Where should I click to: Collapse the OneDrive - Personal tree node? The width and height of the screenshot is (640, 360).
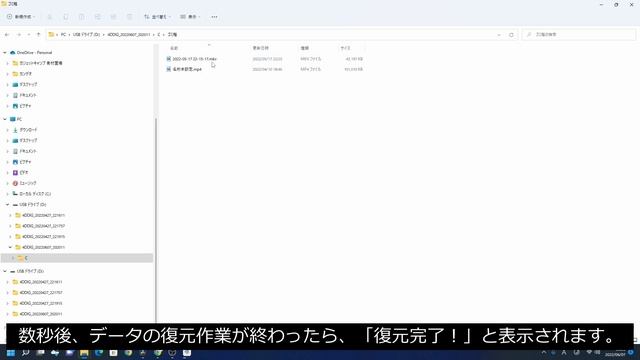(5, 53)
